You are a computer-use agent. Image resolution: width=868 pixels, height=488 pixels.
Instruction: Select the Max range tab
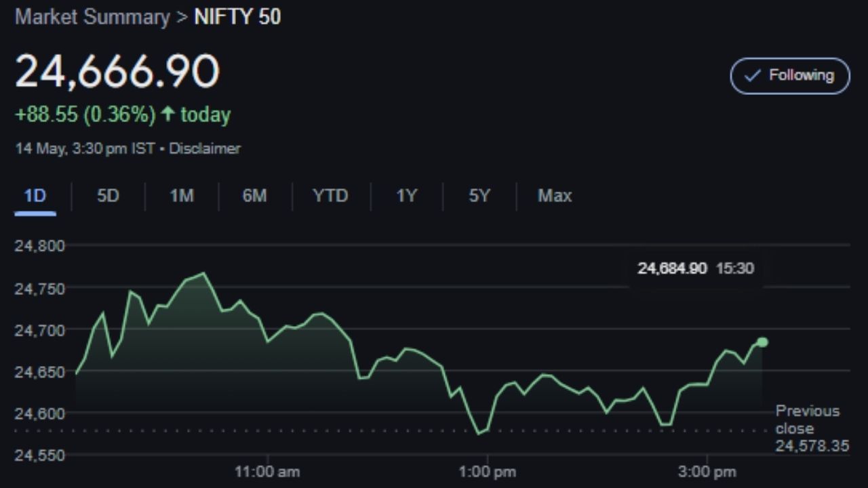click(x=555, y=196)
